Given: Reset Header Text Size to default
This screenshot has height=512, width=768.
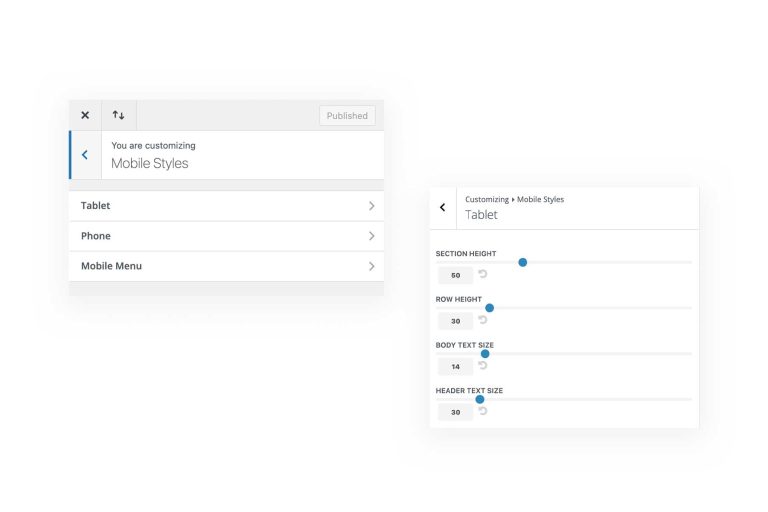Looking at the screenshot, I should tap(483, 411).
